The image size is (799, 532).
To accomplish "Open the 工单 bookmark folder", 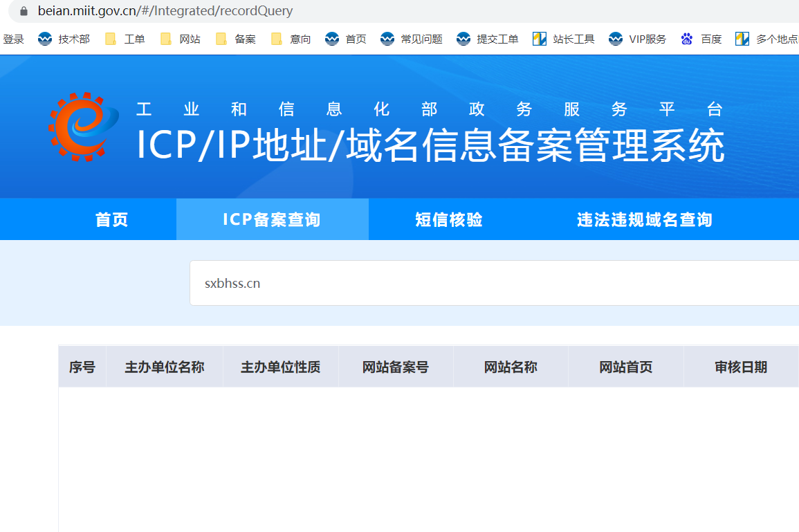I will click(125, 39).
